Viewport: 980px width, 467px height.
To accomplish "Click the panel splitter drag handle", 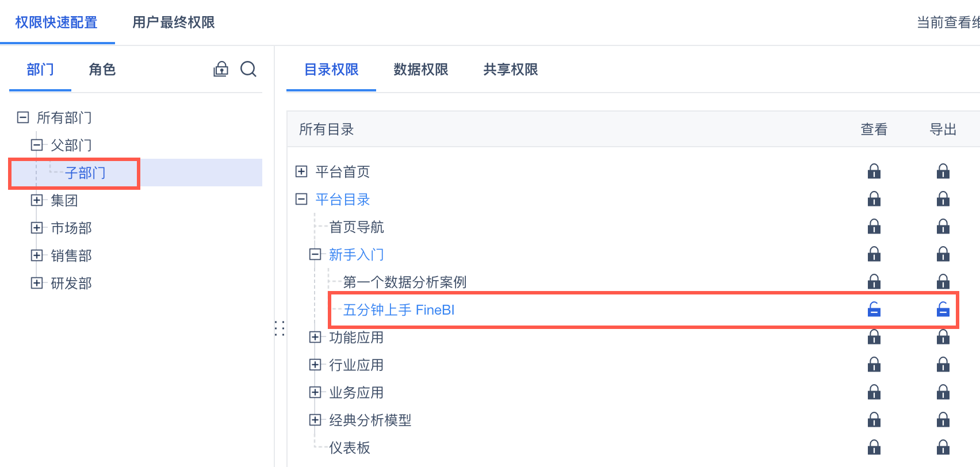I will click(x=280, y=328).
